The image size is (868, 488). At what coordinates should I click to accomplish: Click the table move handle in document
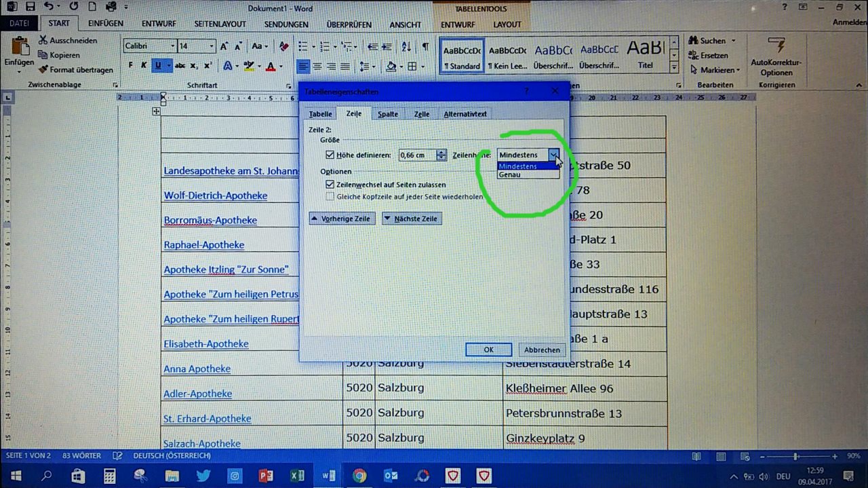157,111
